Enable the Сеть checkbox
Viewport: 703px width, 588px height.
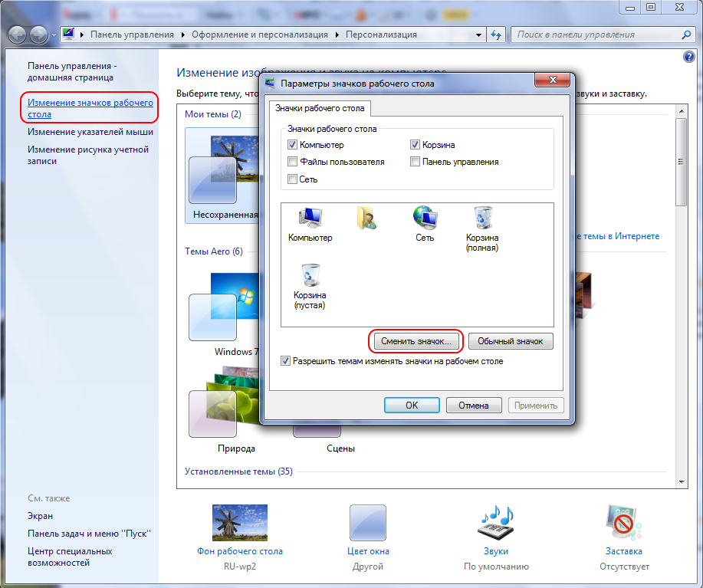pos(292,179)
